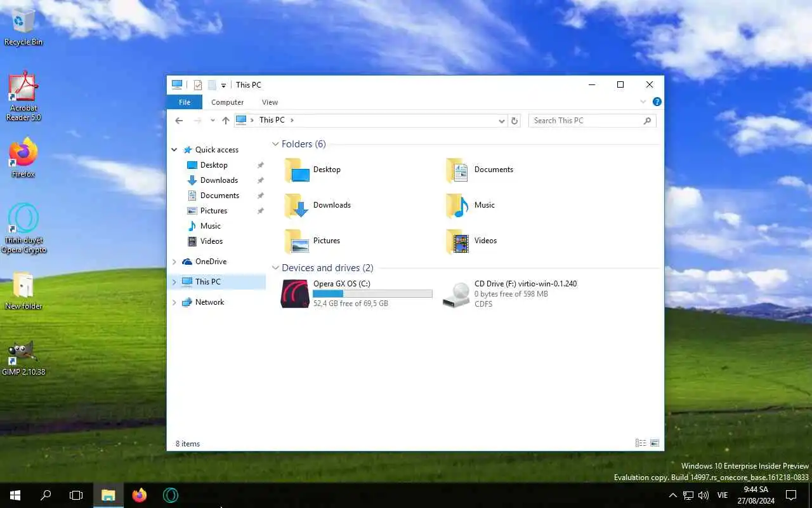This screenshot has width=812, height=508.
Task: Open the taskbar clock and date
Action: click(755, 495)
